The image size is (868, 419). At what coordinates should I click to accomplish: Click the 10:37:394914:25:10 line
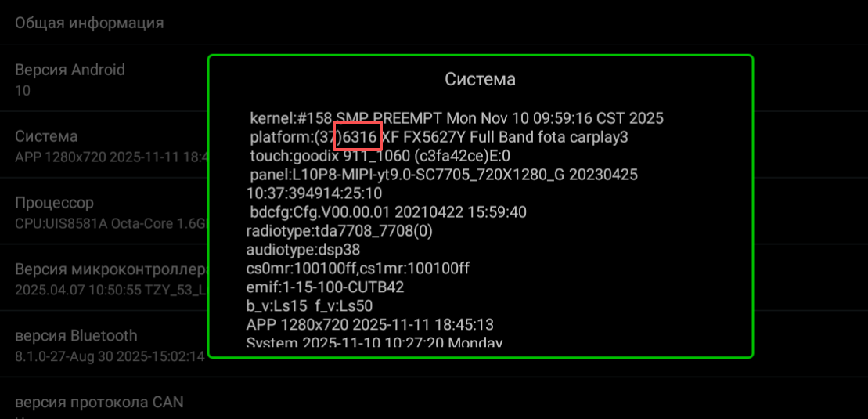click(x=314, y=194)
